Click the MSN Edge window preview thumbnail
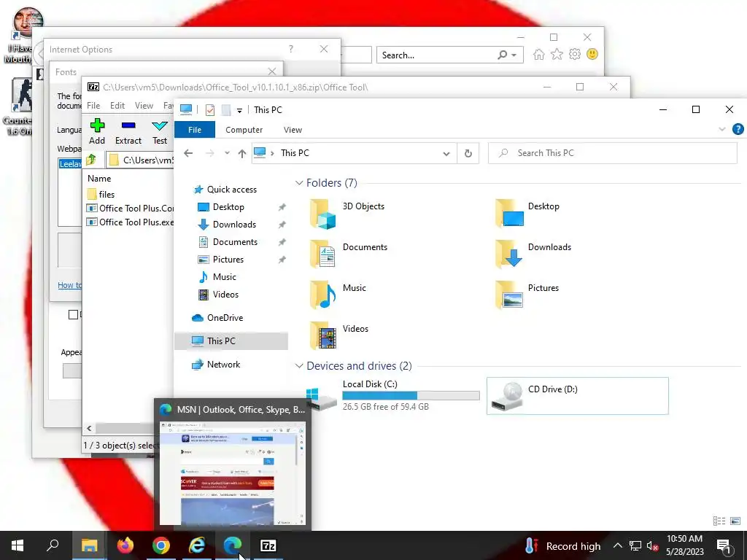The image size is (747, 560). point(233,473)
